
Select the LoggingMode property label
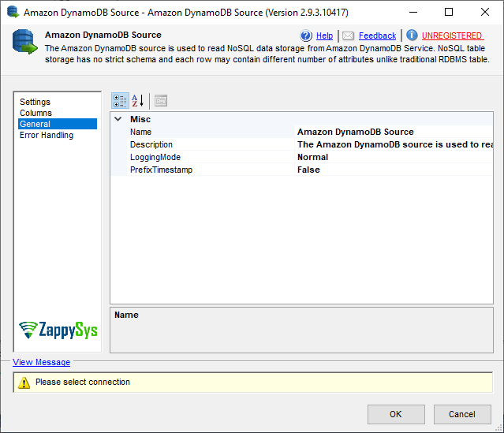[155, 157]
